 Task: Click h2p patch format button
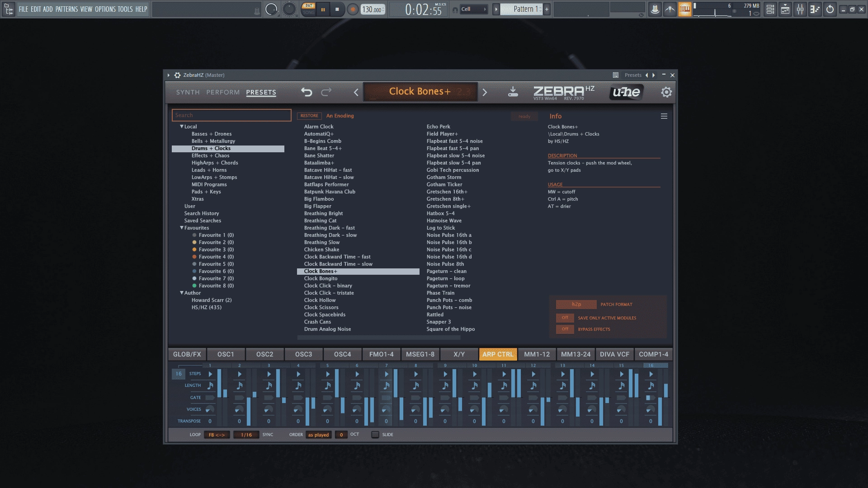576,305
